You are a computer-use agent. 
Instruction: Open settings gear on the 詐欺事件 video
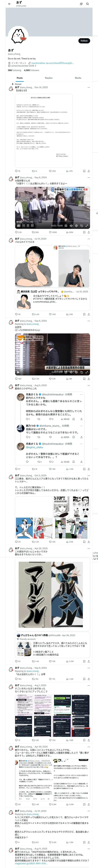(76, 226)
